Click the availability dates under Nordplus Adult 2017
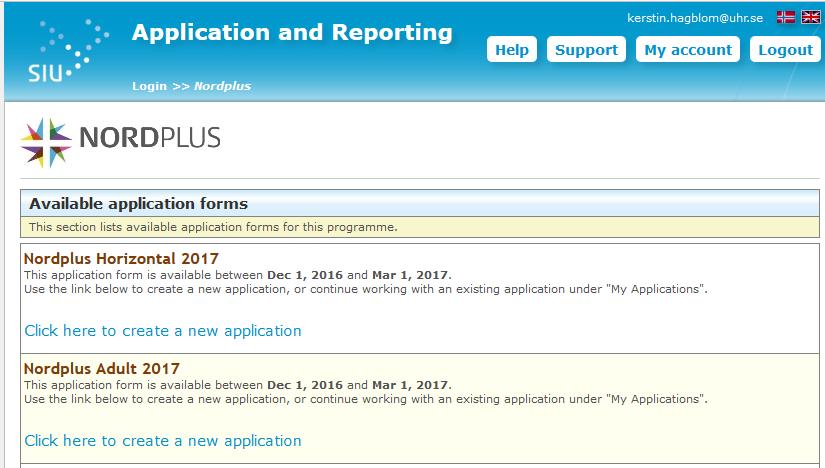This screenshot has width=825, height=468. click(x=358, y=385)
